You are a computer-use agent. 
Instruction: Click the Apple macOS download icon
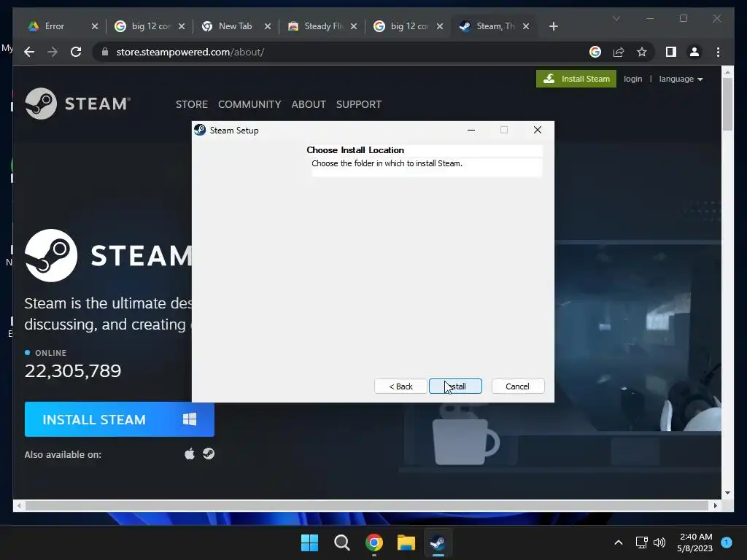(x=190, y=454)
